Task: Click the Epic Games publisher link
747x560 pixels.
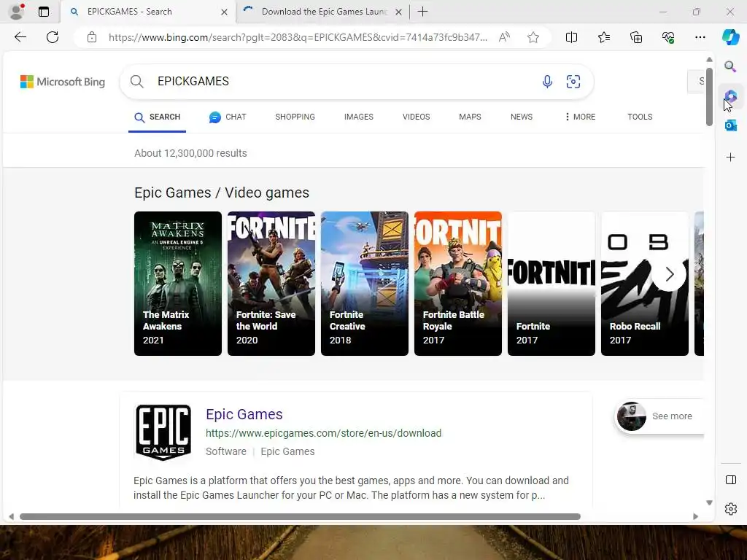Action: [x=287, y=451]
